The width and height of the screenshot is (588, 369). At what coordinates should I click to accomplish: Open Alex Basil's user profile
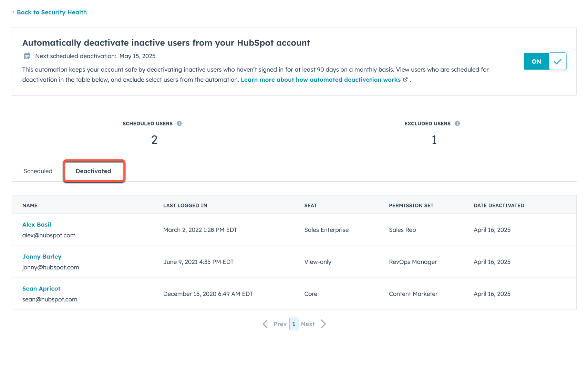pyautogui.click(x=37, y=224)
